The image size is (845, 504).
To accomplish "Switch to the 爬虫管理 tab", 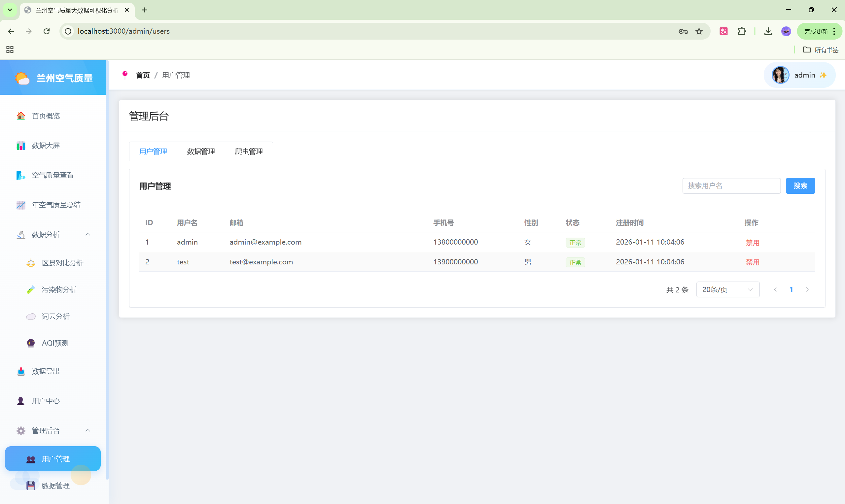I will (249, 151).
